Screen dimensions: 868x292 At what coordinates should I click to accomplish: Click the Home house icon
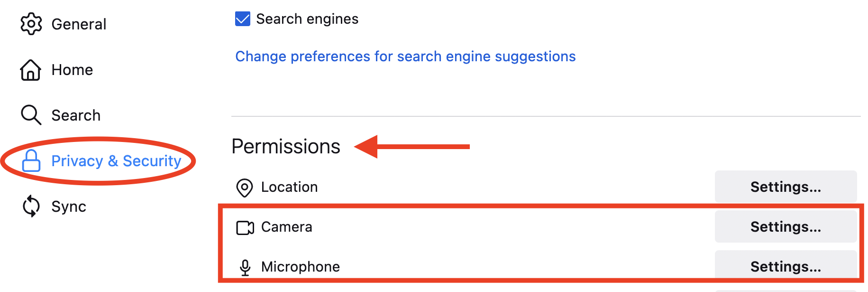[30, 70]
